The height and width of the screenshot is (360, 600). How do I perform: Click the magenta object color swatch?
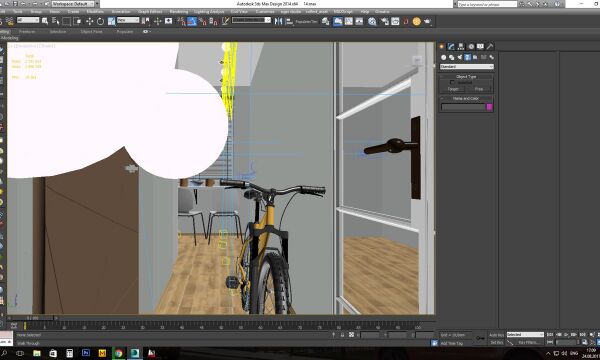coord(489,107)
